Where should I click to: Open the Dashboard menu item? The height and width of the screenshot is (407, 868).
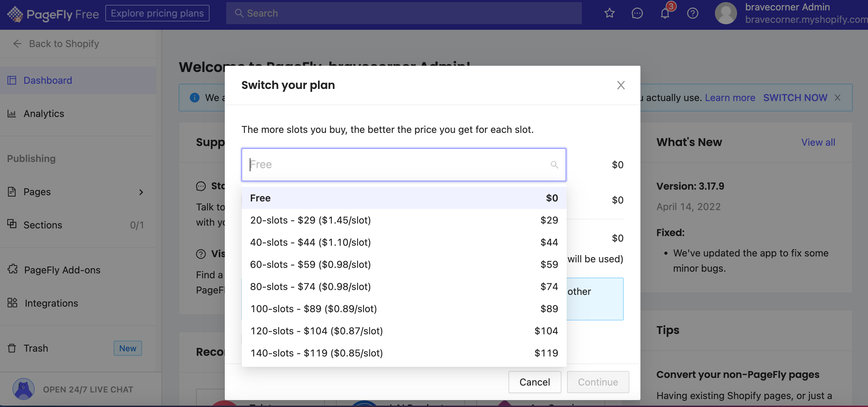tap(78, 80)
